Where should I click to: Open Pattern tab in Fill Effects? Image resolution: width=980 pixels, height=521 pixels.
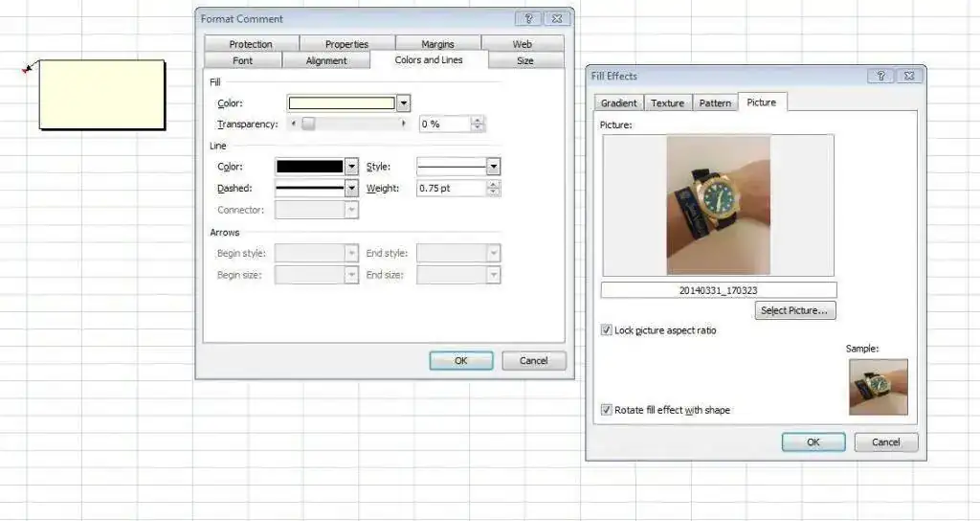[x=715, y=103]
